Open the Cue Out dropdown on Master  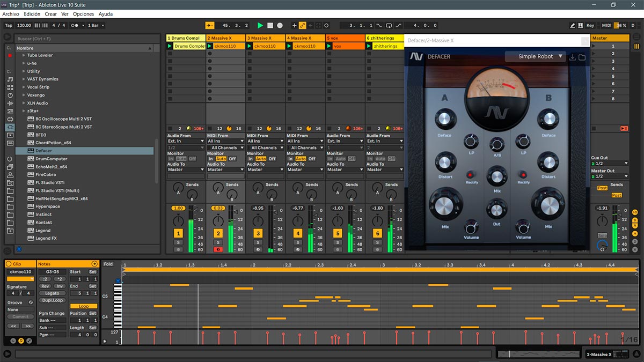610,164
